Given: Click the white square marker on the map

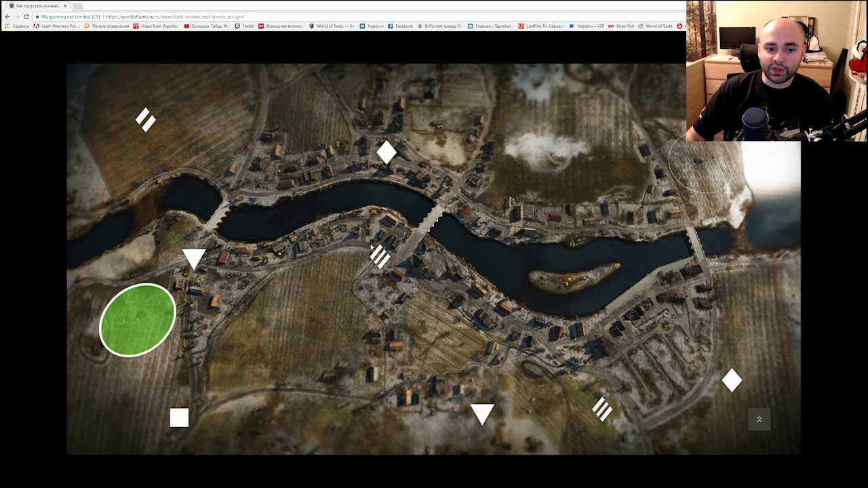Looking at the screenshot, I should [x=179, y=418].
